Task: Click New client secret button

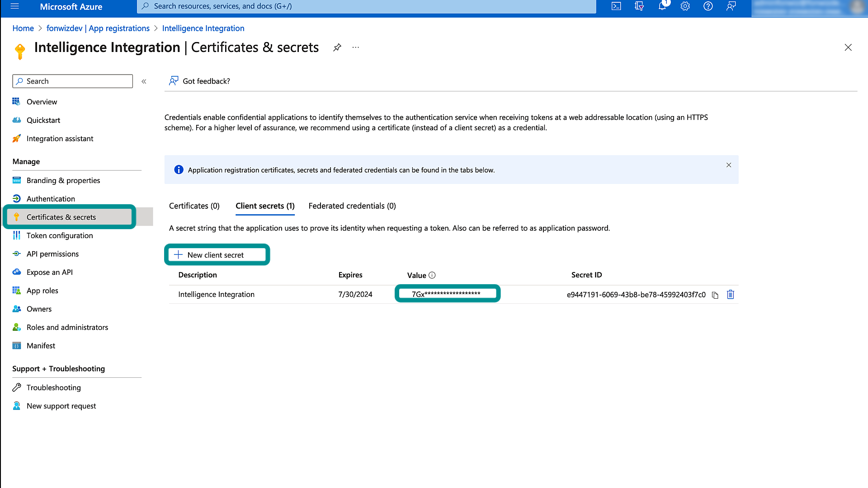Action: (217, 255)
